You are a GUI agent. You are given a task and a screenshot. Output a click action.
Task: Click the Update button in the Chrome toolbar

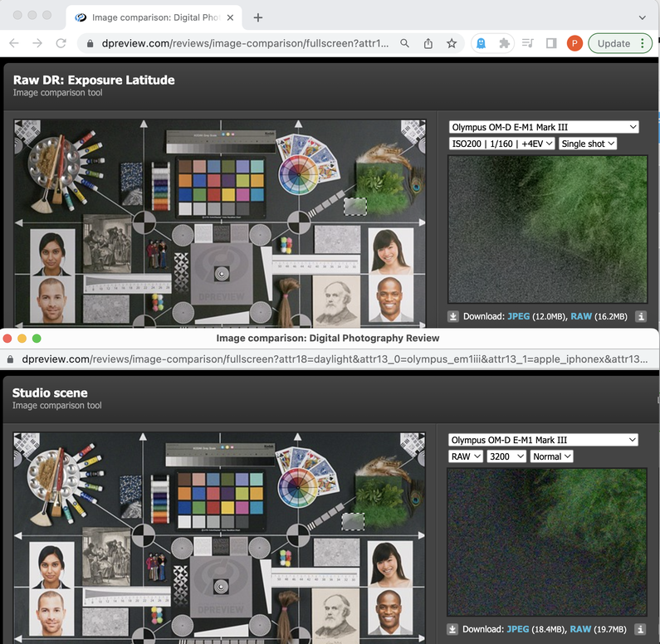coord(619,43)
